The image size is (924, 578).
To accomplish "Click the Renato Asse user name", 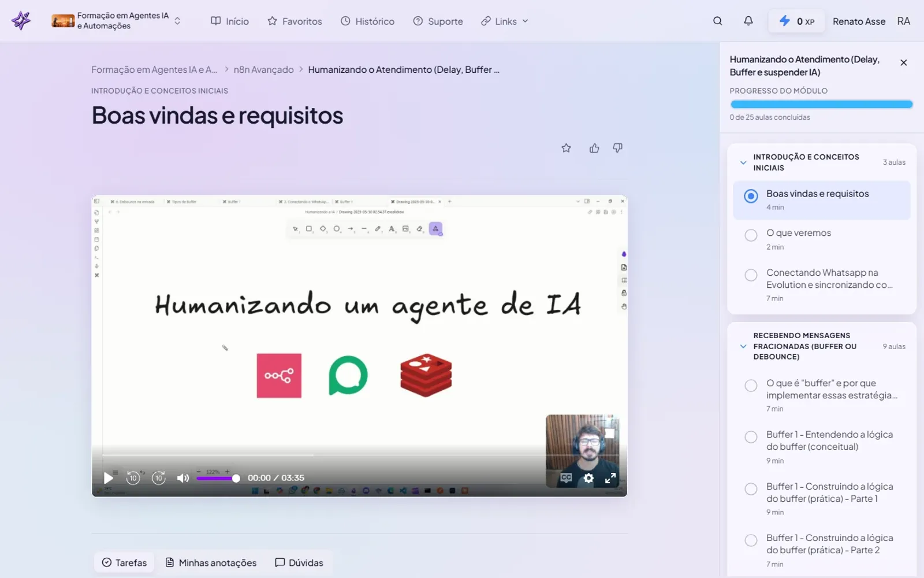I will pyautogui.click(x=859, y=21).
